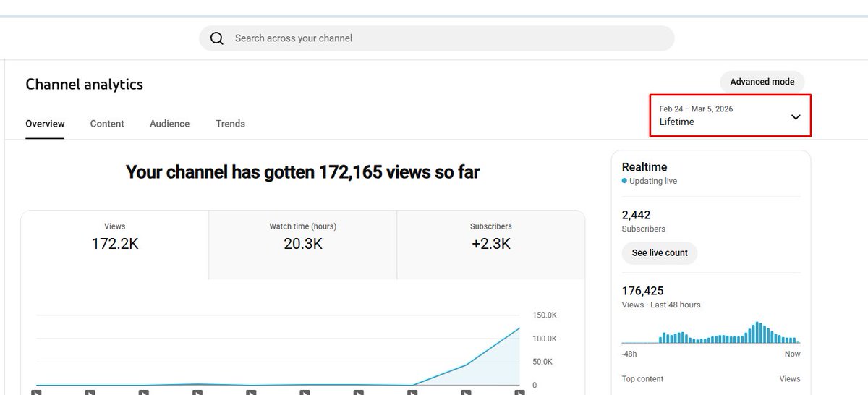Click the Updating live status text
Screen dimensions: 868x395
point(653,181)
